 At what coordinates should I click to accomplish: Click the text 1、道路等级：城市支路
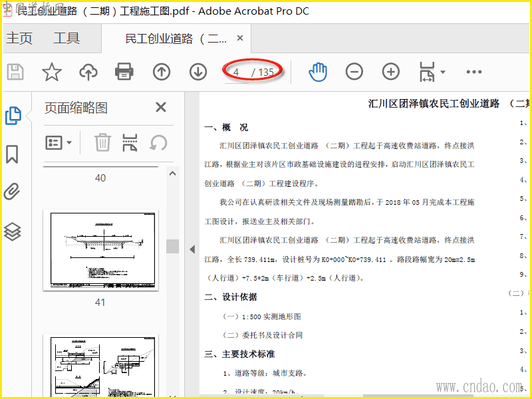point(265,373)
